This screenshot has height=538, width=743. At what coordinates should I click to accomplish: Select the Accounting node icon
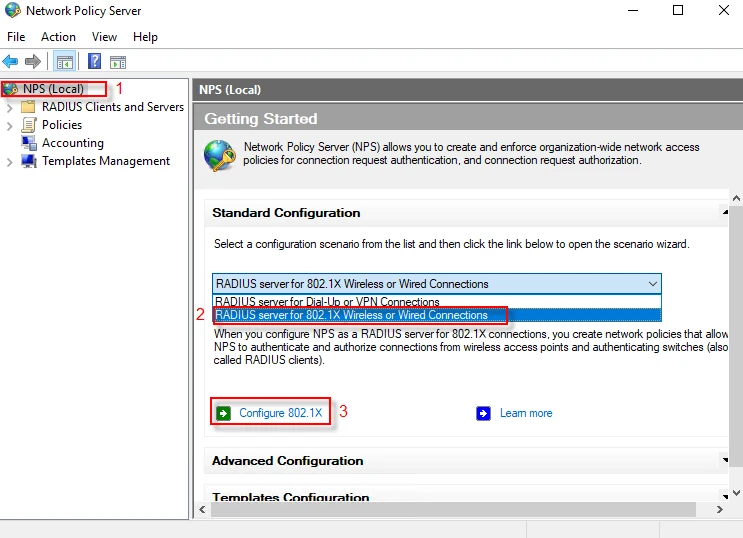click(x=29, y=143)
